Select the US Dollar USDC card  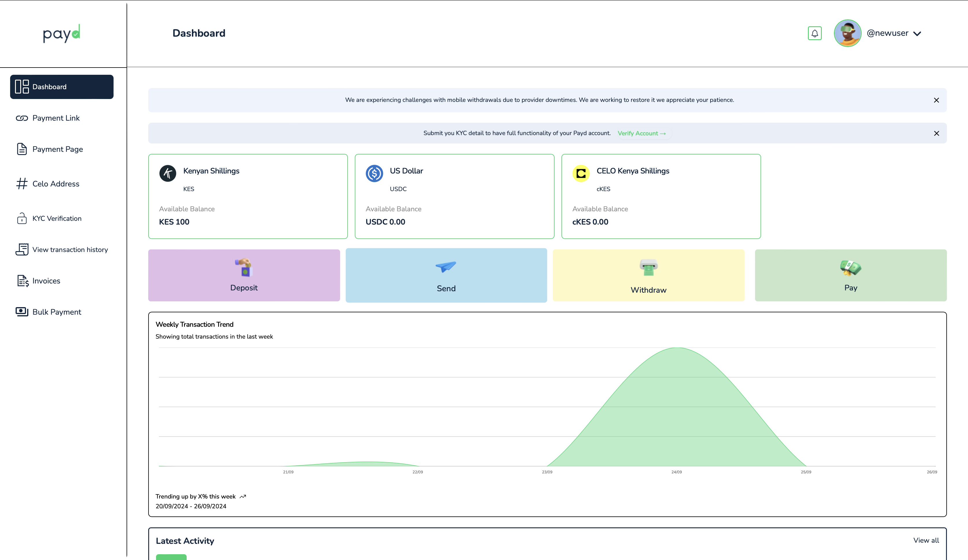(454, 196)
